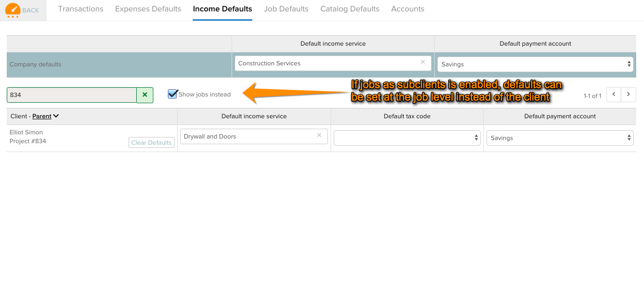Open the company default payment account dropdown
This screenshot has width=644, height=304.
coord(535,64)
